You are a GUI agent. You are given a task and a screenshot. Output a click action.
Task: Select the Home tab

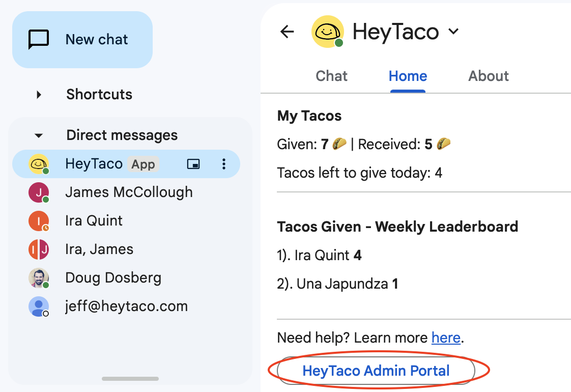point(408,76)
